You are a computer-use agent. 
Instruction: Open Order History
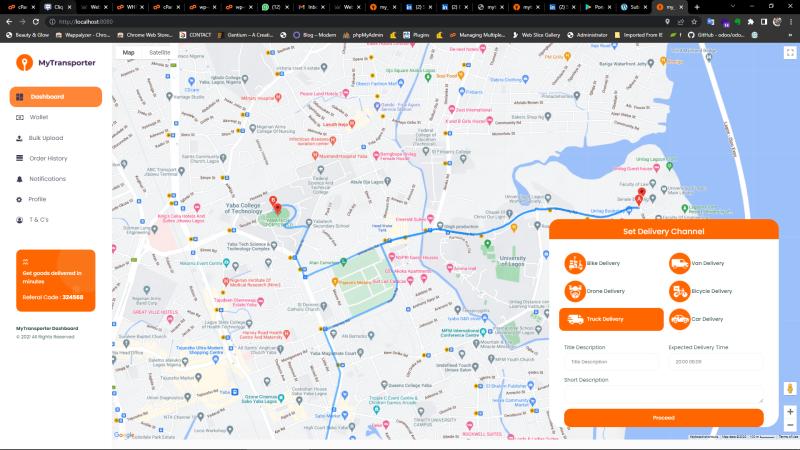(x=48, y=158)
